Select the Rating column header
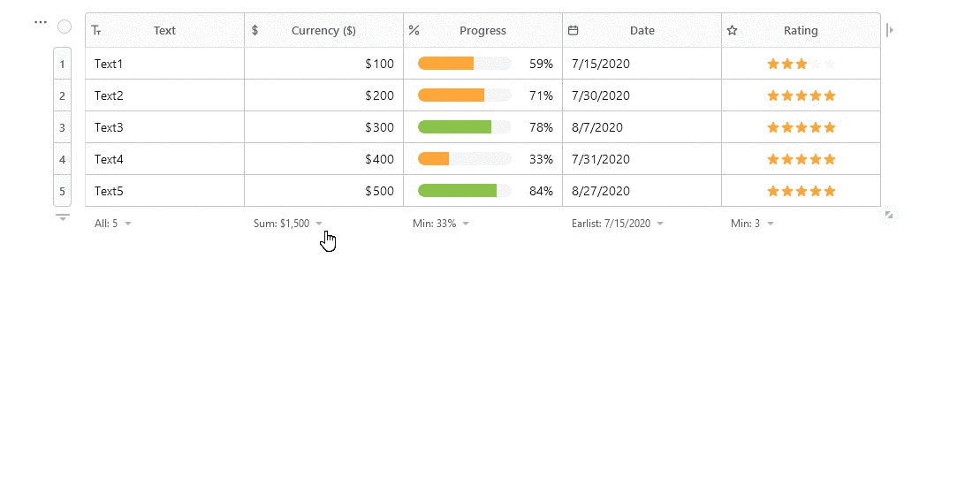This screenshot has height=502, width=980. point(801,30)
